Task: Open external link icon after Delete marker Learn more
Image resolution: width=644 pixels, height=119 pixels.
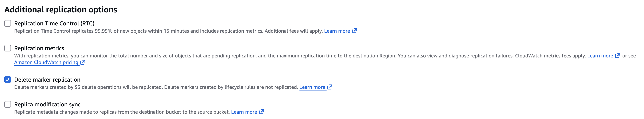Action: [330, 87]
